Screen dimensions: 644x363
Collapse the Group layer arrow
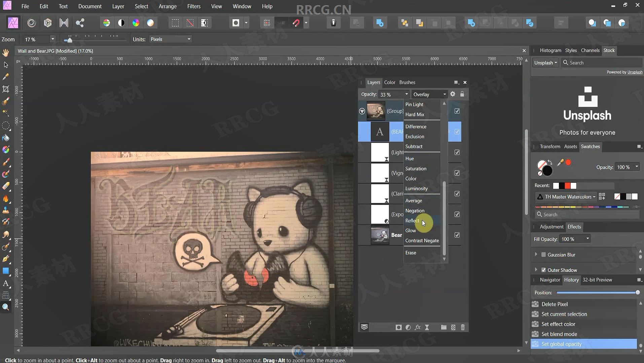pyautogui.click(x=362, y=111)
